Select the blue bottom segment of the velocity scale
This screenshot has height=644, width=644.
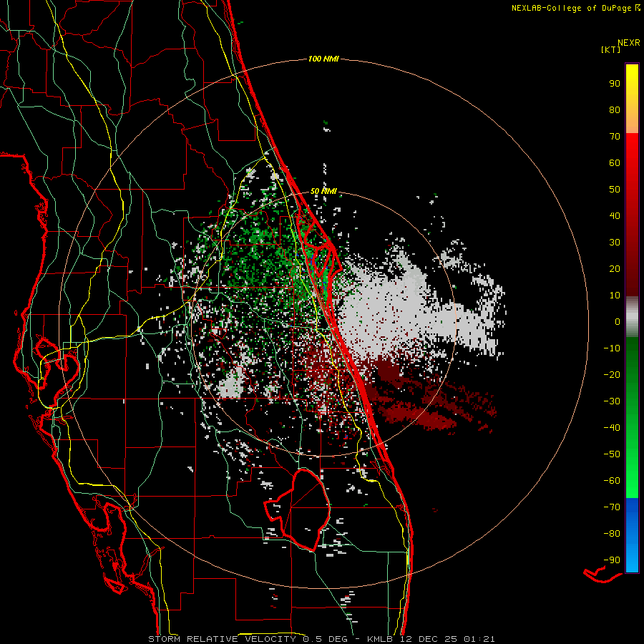tap(632, 535)
